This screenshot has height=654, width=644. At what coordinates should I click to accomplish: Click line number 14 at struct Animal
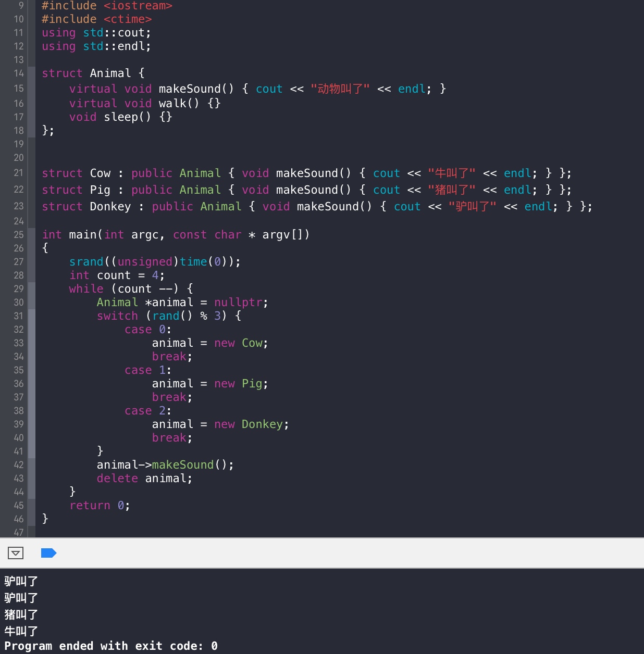click(x=19, y=73)
